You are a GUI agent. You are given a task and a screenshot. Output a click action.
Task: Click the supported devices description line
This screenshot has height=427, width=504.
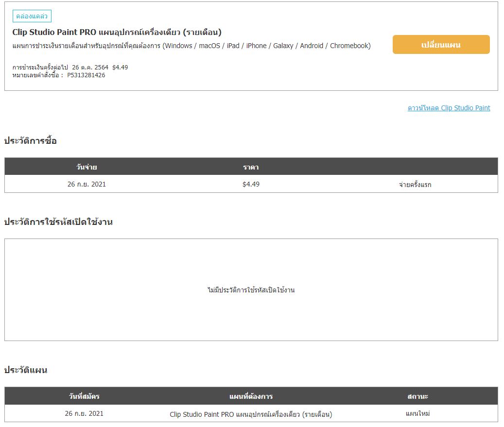[x=191, y=46]
